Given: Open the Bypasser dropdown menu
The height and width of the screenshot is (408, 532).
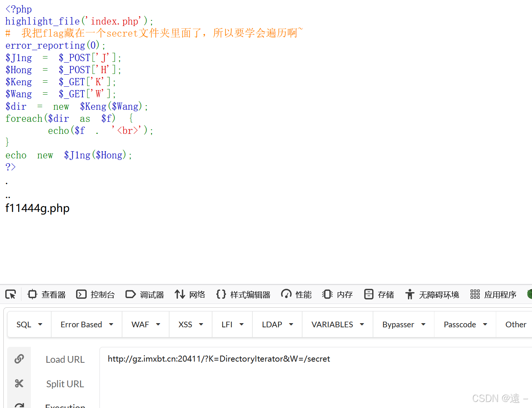Looking at the screenshot, I should 403,324.
